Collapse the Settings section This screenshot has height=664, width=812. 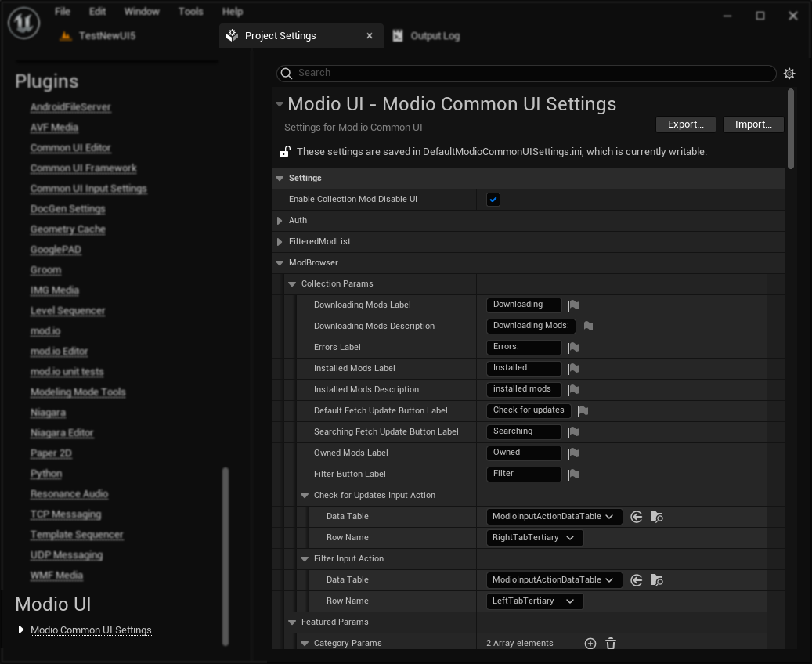(x=280, y=179)
